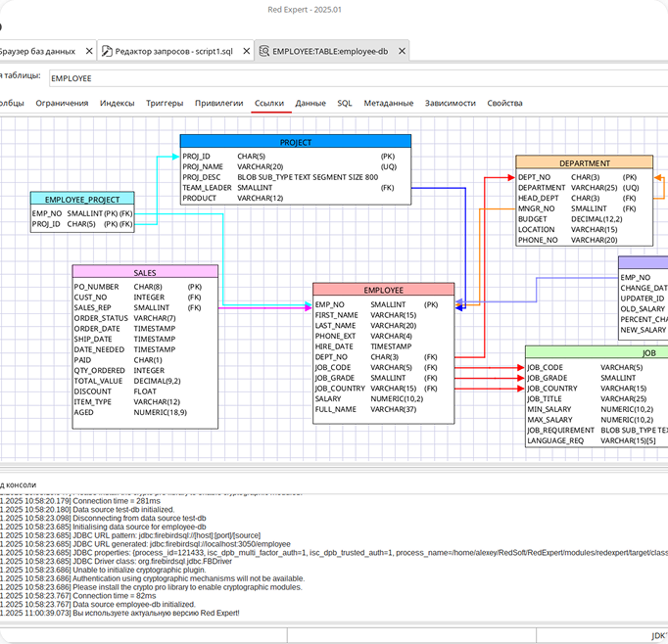Switch to the SQL tab
The width and height of the screenshot is (668, 644).
click(345, 103)
